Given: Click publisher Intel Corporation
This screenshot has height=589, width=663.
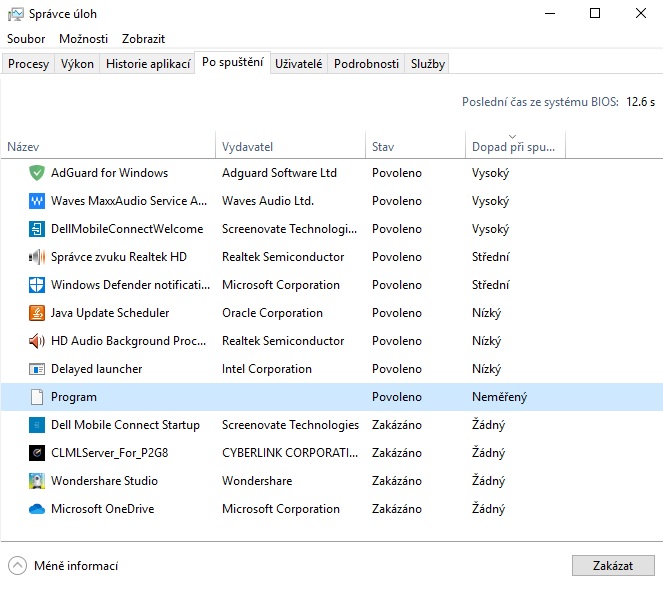Looking at the screenshot, I should tap(267, 369).
